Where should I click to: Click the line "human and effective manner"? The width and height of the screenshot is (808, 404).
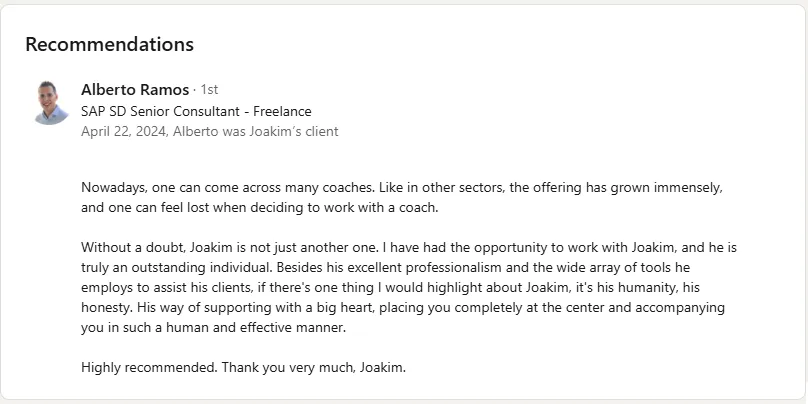213,328
